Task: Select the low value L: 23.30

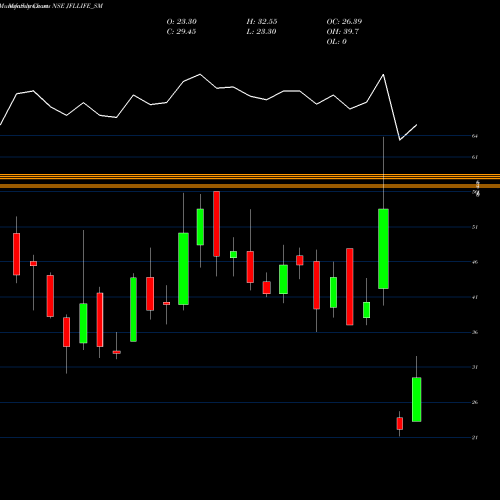Action: tap(261, 32)
